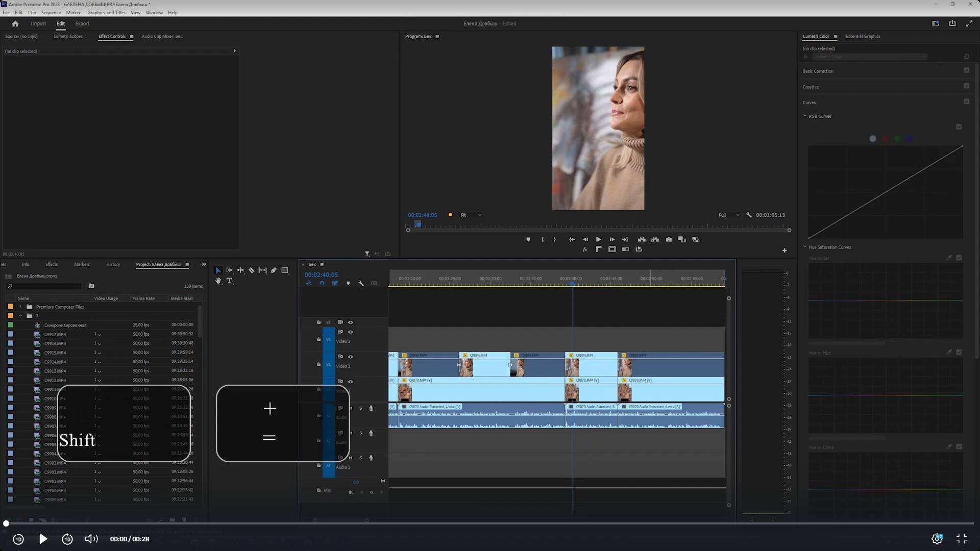The image size is (980, 551).
Task: Switch to the Essential Graphics tab
Action: pyautogui.click(x=863, y=36)
